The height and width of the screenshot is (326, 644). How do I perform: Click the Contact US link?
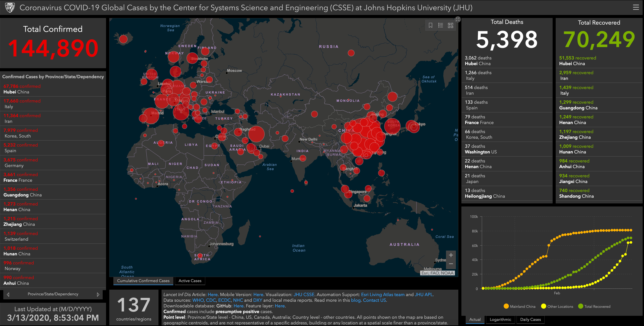(x=374, y=300)
